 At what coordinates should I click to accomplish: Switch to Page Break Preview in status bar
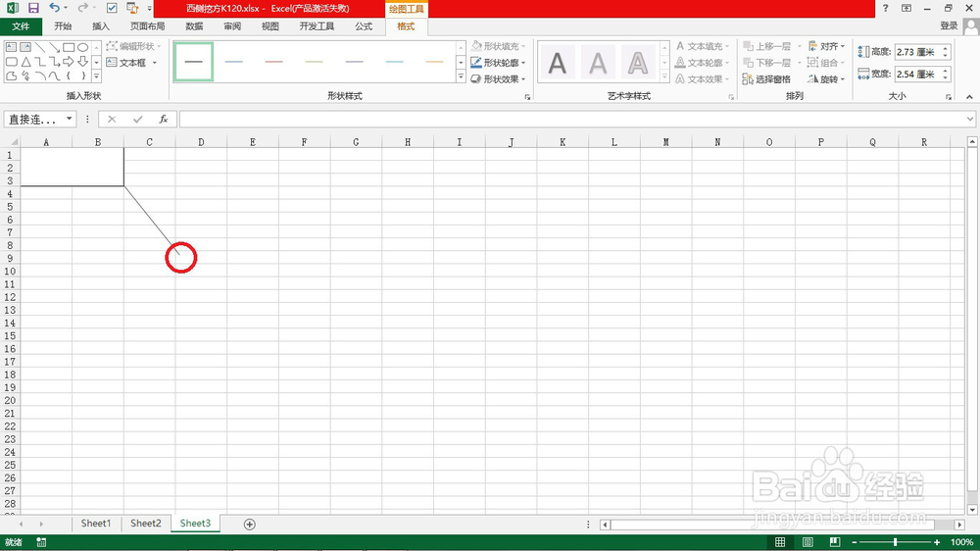[x=834, y=542]
